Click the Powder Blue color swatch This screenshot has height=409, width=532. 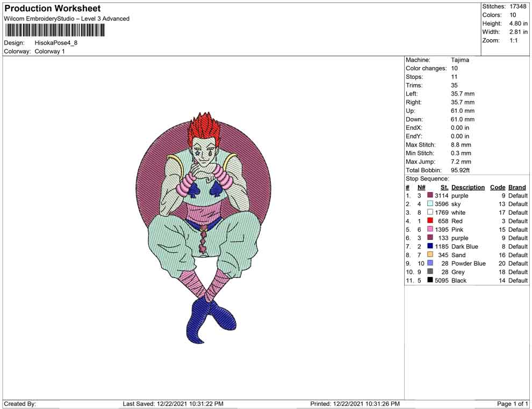click(430, 263)
